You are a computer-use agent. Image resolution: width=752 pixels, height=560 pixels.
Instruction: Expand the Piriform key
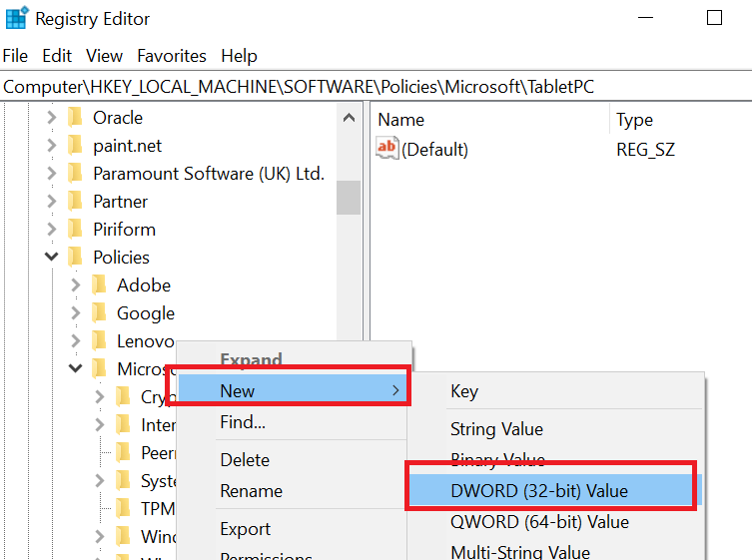point(52,230)
